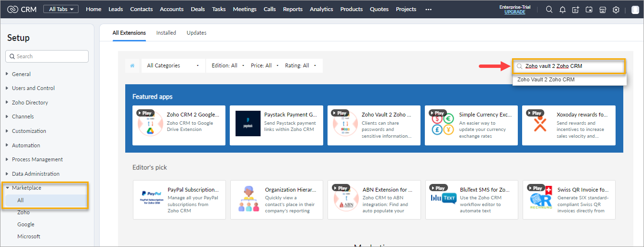Viewport: 644px width, 247px height.
Task: Go to the Contacts module
Action: (142, 9)
